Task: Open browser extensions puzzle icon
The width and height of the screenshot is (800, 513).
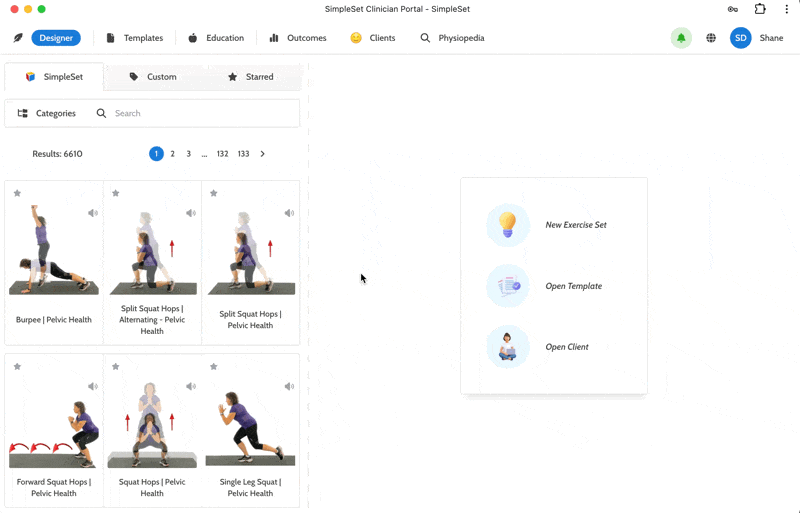Action: pos(760,9)
